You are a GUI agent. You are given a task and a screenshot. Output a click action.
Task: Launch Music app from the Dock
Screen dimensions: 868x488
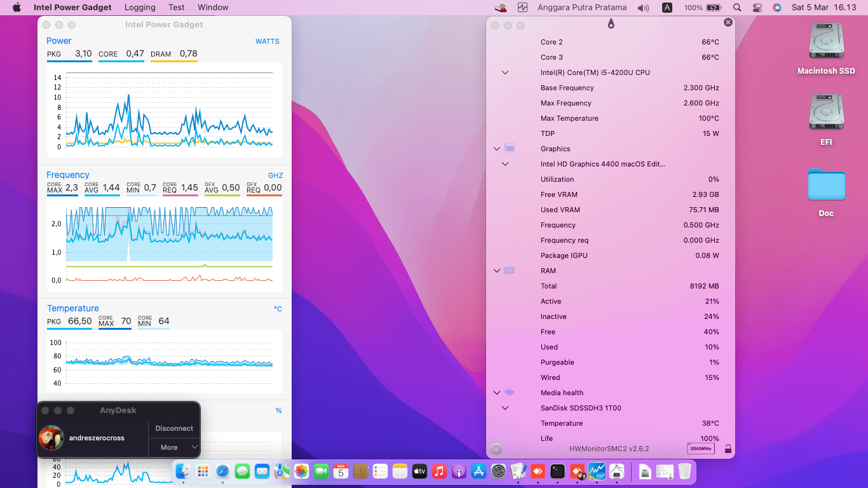click(439, 471)
